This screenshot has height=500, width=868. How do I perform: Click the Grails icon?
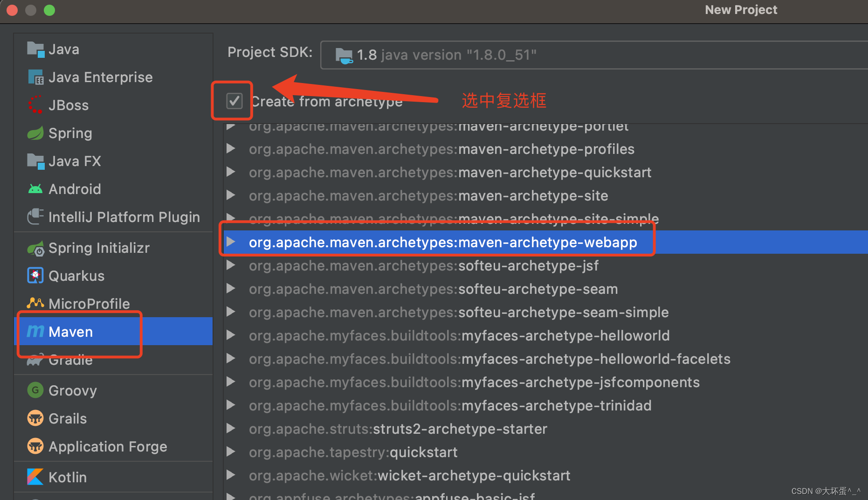pos(35,418)
